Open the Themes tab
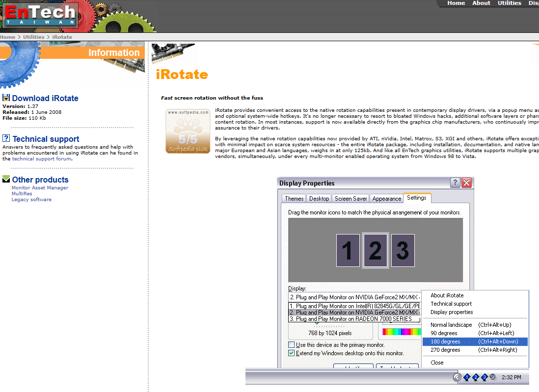 tap(294, 199)
